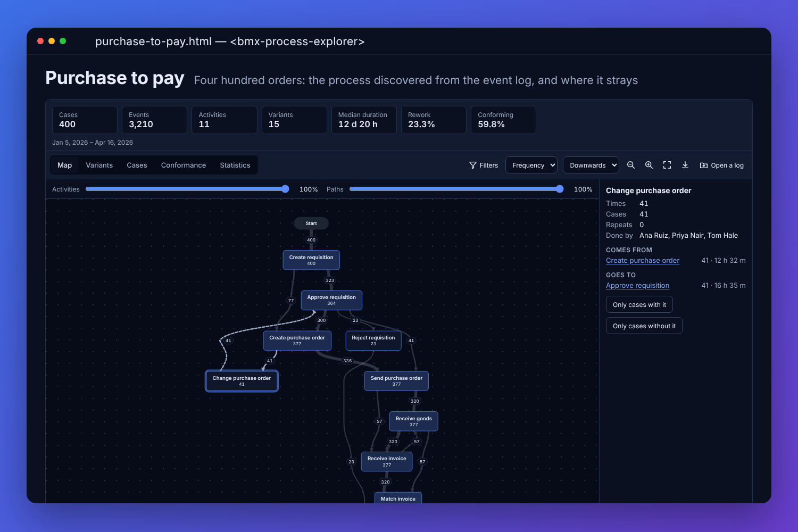Click the Done by names text
798x532 pixels.
(688, 235)
